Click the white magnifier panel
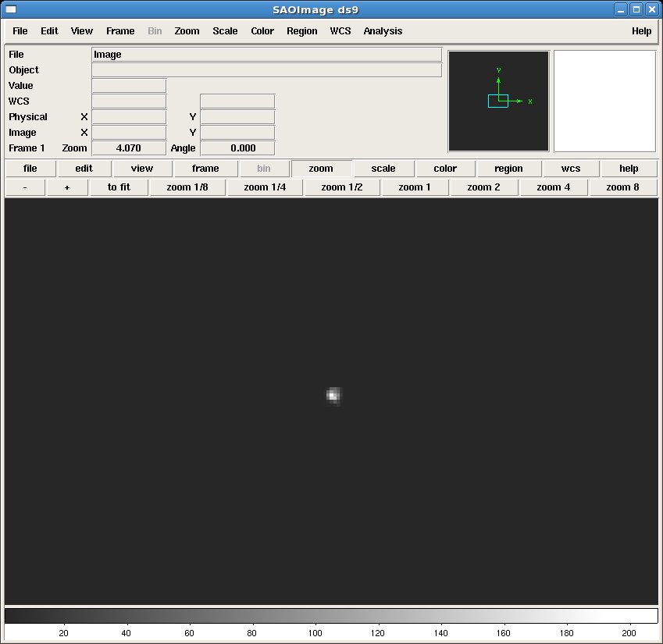 click(604, 101)
